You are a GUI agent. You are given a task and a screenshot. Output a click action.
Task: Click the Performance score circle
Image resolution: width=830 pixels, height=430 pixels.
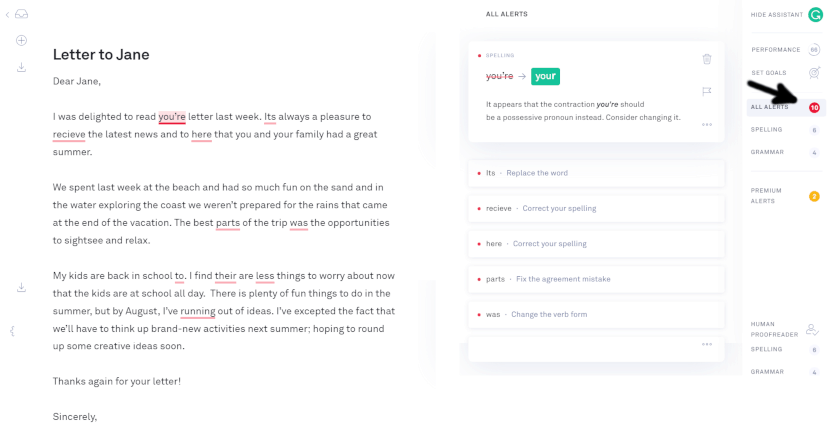(814, 50)
